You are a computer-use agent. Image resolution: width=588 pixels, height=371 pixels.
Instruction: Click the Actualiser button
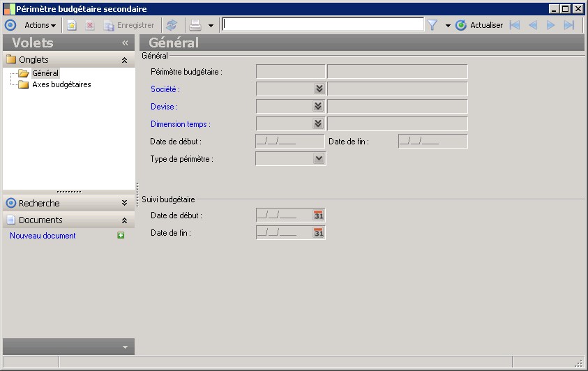click(x=479, y=26)
